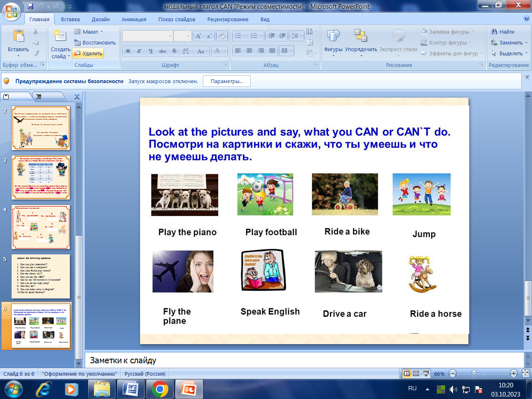The image size is (532, 399).
Task: Switch to Outline tab in slide pane
Action: tap(39, 96)
